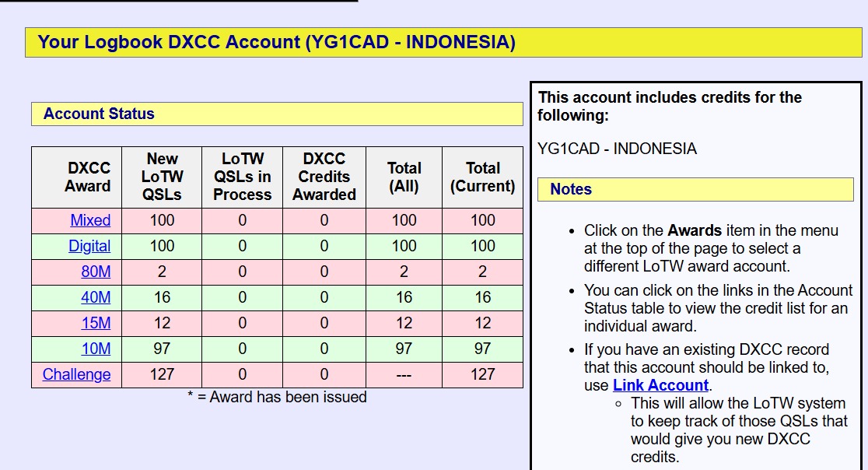Image resolution: width=868 pixels, height=470 pixels.
Task: Click the Notes section heading
Action: point(571,189)
